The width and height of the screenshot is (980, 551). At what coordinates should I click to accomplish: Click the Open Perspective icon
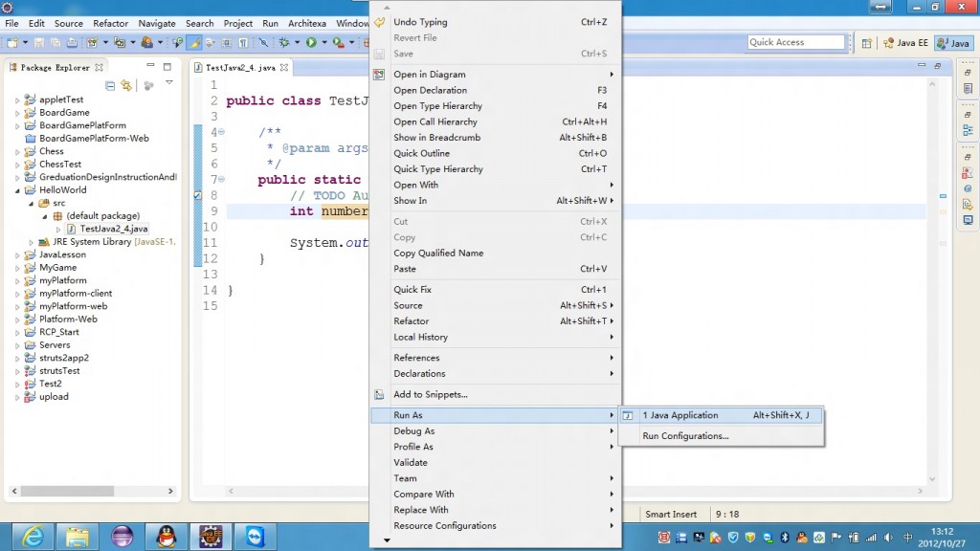coord(866,43)
